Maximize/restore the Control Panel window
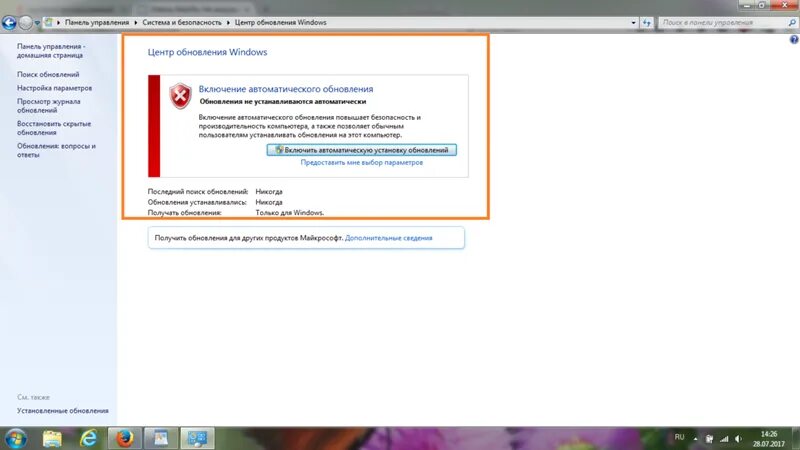 (x=762, y=5)
